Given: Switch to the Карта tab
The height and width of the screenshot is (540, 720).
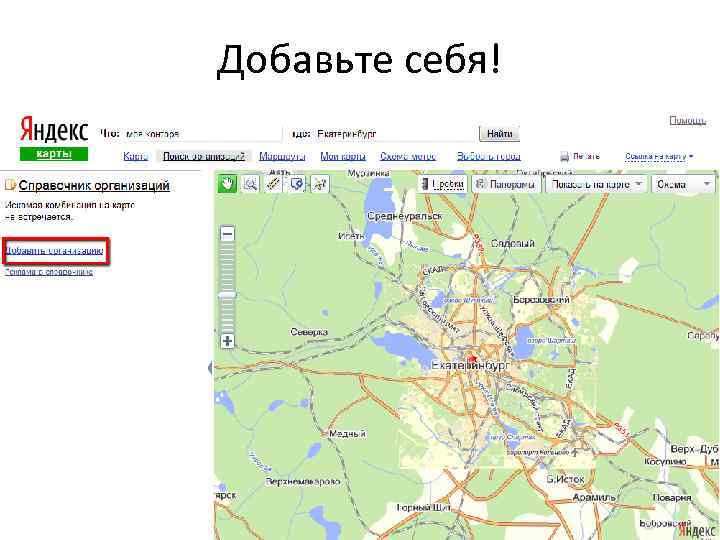Looking at the screenshot, I should (x=135, y=156).
